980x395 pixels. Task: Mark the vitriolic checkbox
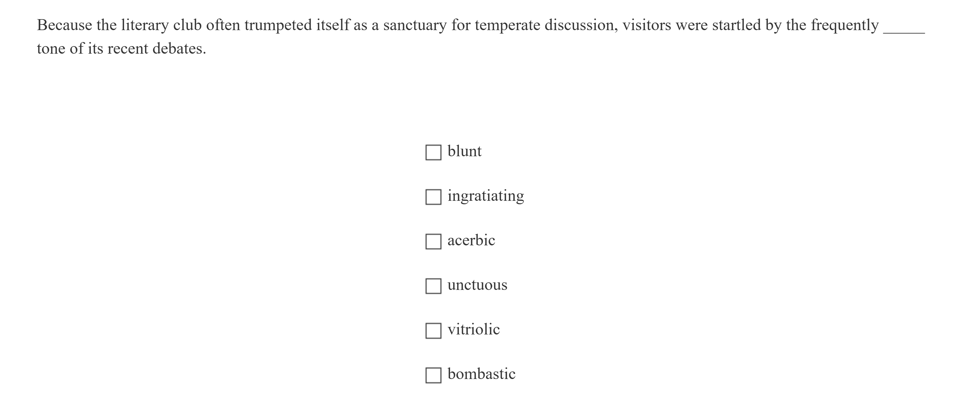[433, 330]
